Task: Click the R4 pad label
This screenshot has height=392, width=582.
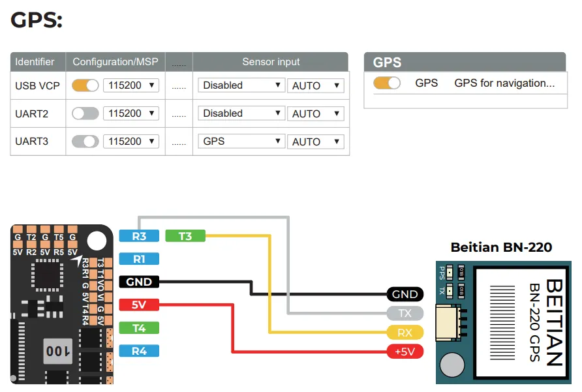Action: click(139, 351)
